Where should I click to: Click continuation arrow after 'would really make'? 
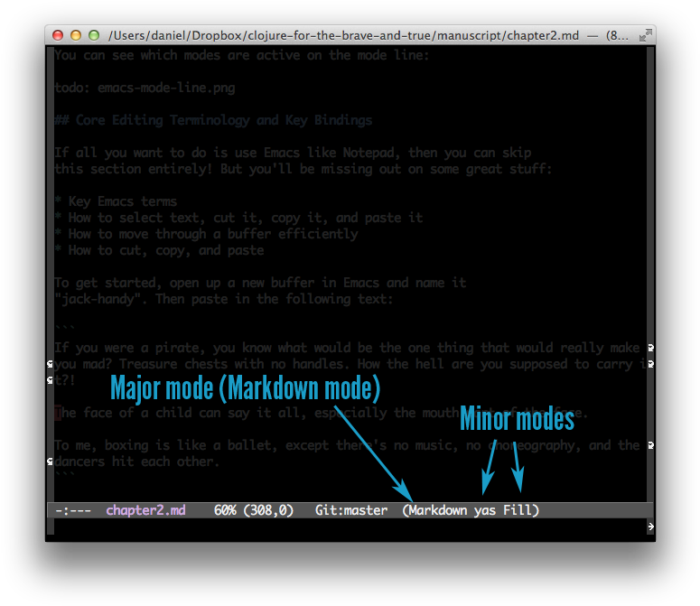(x=651, y=348)
